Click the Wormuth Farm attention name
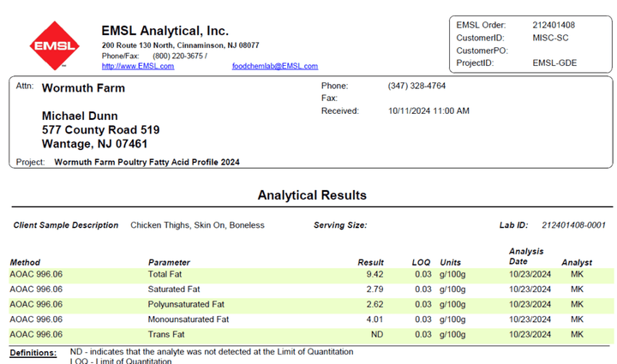Screen dimensions: 617x364 click(x=83, y=88)
